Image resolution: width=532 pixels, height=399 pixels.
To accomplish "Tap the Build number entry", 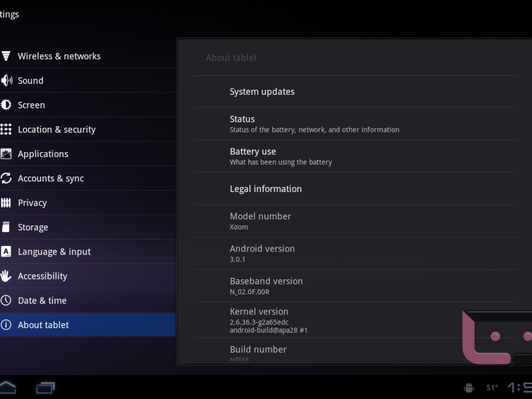I will tap(258, 352).
